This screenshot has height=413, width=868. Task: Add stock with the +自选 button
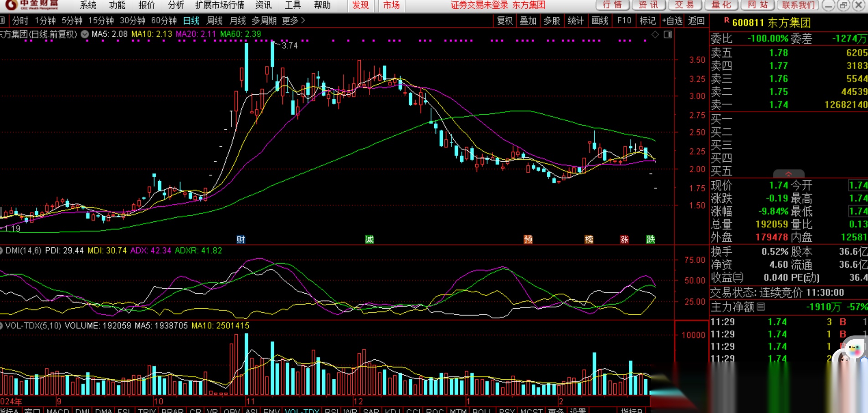(x=673, y=20)
